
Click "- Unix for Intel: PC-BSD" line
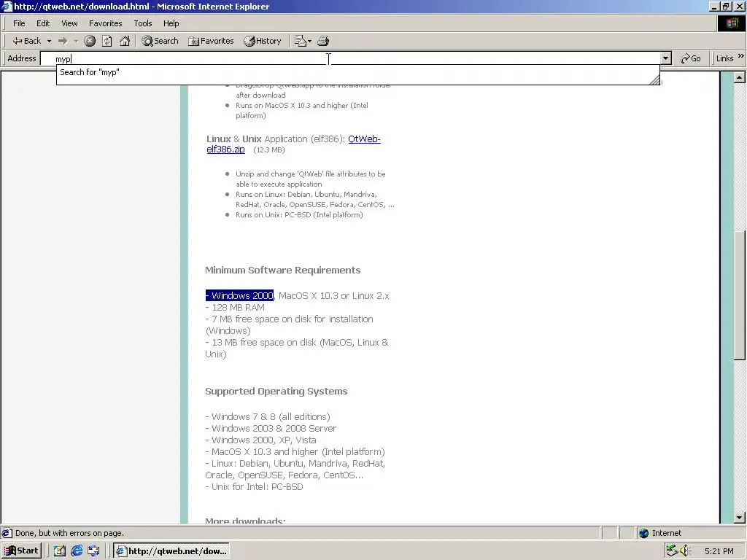[x=255, y=487]
